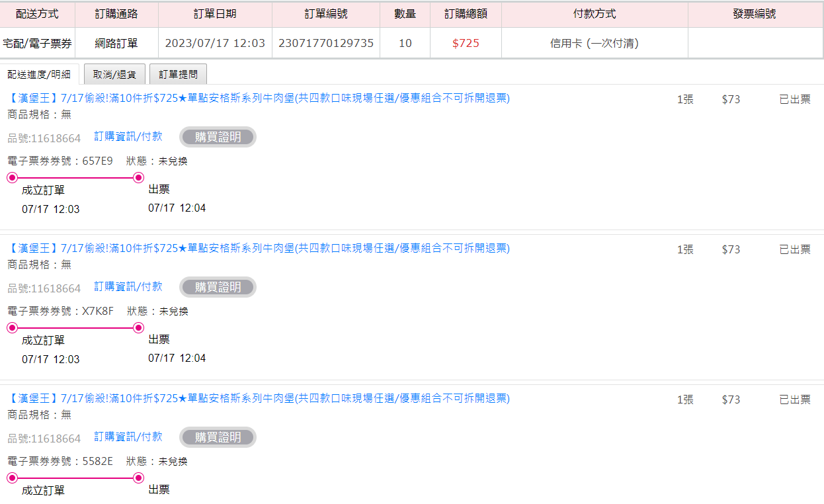Click 訂購資訊/付款 for ticket 657E9
The image size is (824, 504).
128,136
